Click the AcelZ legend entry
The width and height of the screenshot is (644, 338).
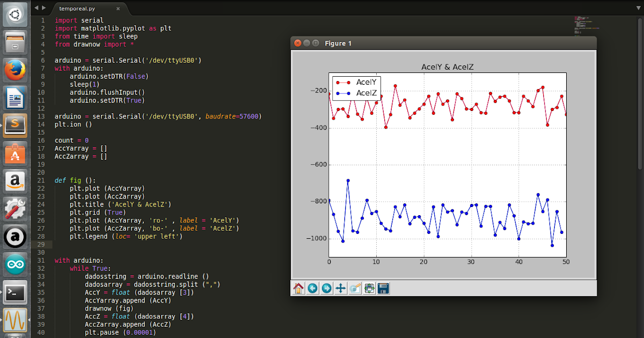pyautogui.click(x=356, y=93)
